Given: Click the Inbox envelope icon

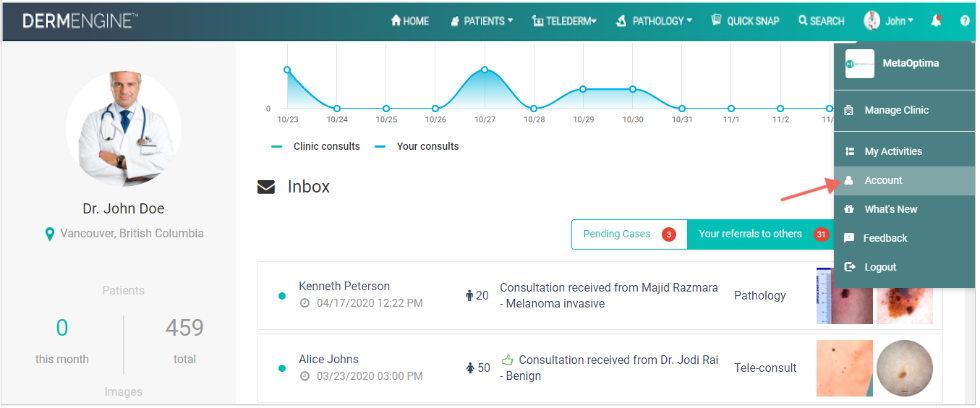Looking at the screenshot, I should pos(266,187).
